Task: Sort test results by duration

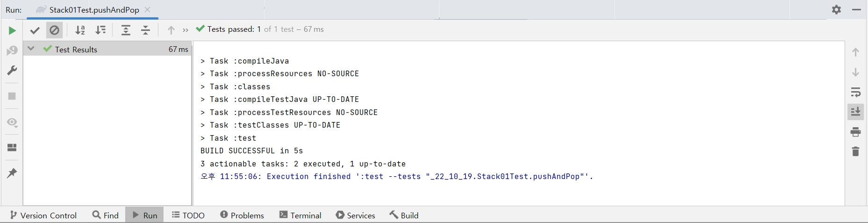Action: click(x=100, y=30)
